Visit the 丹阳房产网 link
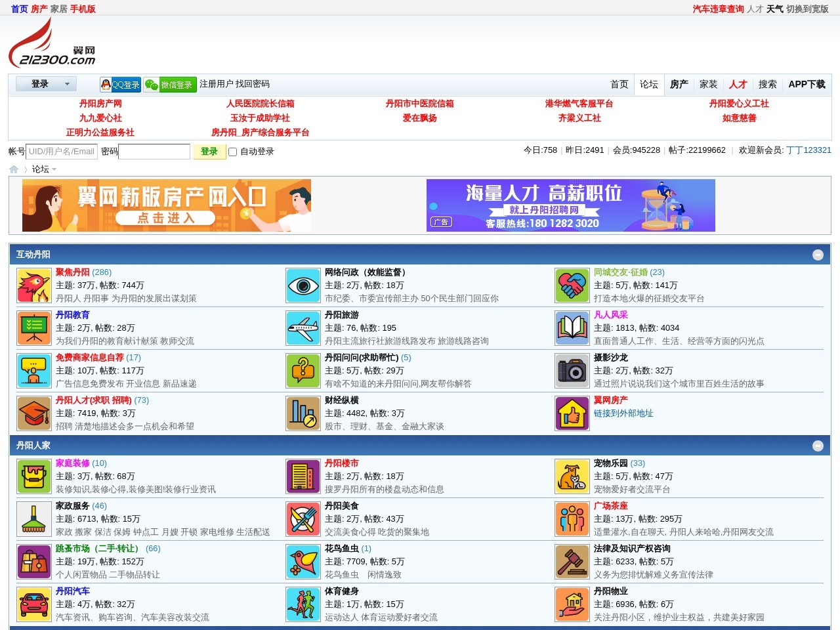 pyautogui.click(x=100, y=104)
